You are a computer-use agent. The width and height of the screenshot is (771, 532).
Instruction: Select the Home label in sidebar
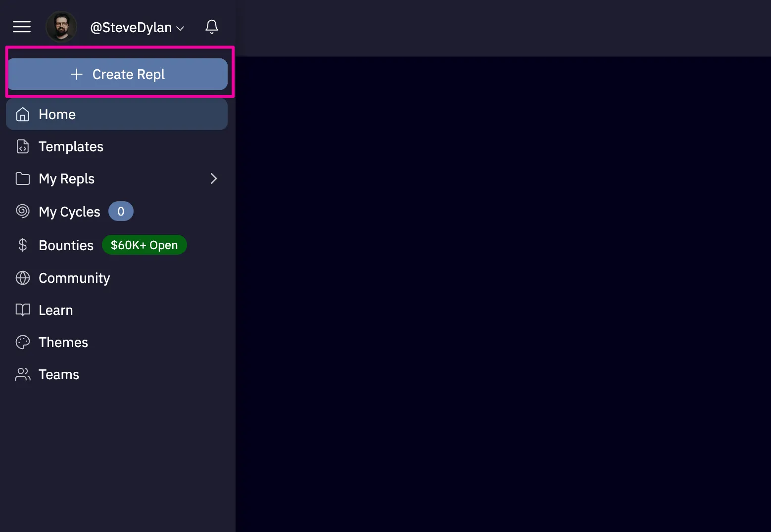(57, 114)
